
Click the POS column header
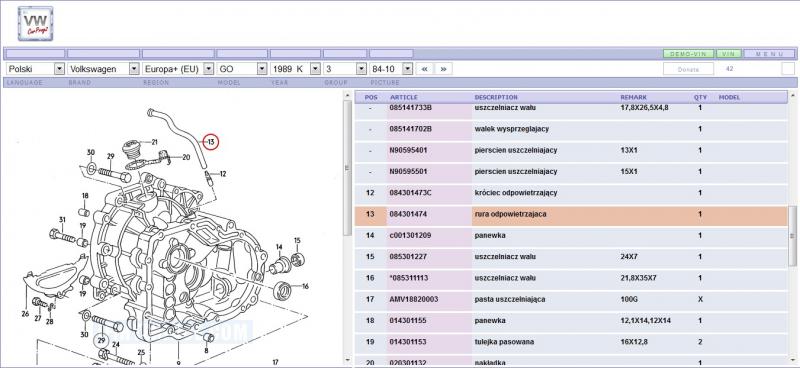coord(371,97)
